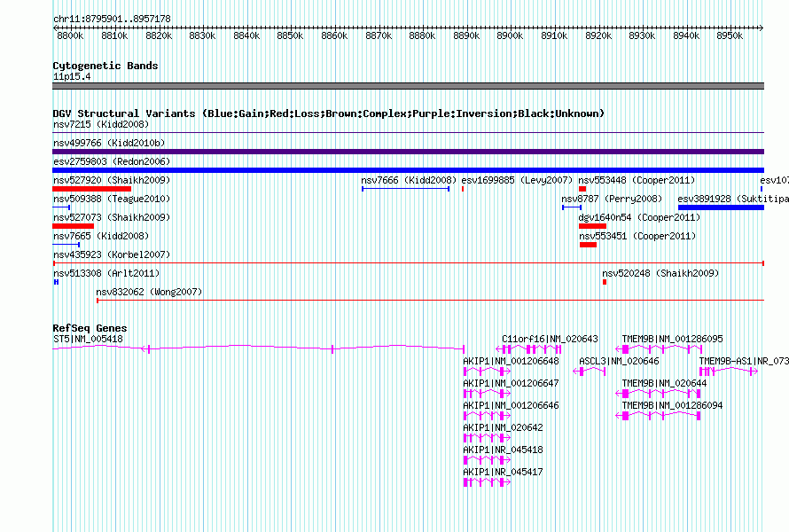This screenshot has width=789, height=532.
Task: Select variant nsv8787 (Perry2008) label
Action: 612,199
